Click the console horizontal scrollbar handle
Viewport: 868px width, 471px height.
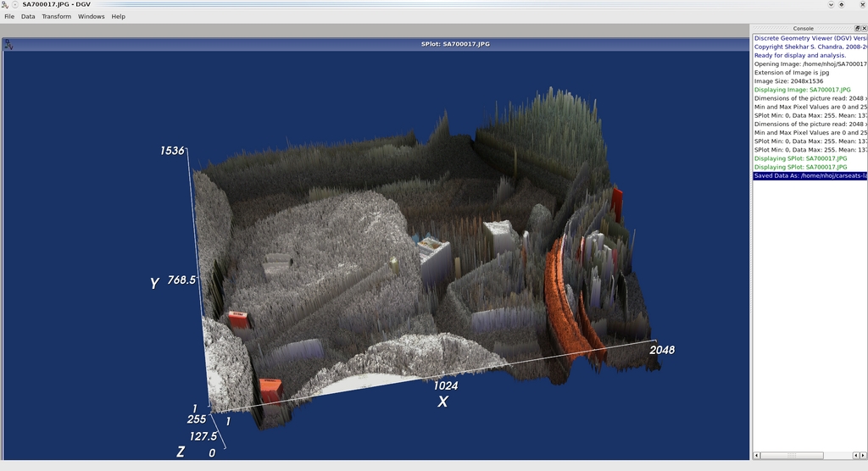click(x=791, y=456)
